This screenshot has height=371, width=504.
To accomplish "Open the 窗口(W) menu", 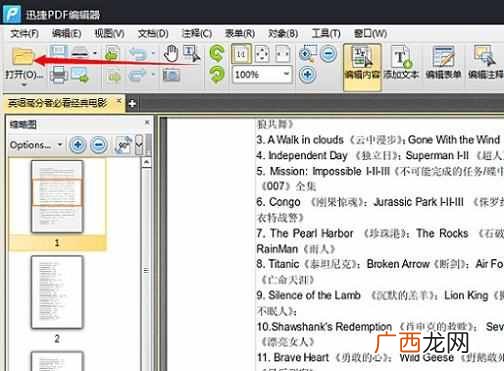I will click(370, 33).
